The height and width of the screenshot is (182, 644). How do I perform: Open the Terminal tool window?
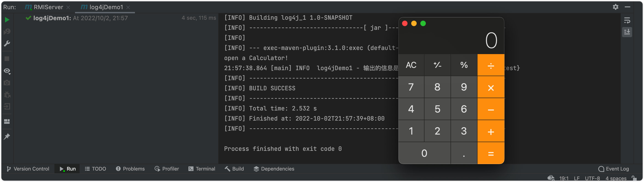point(201,169)
